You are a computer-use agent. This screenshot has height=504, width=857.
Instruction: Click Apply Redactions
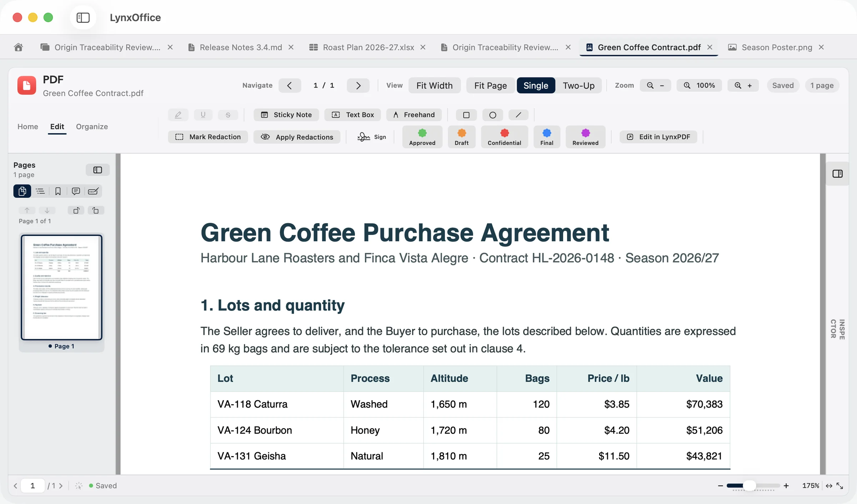pyautogui.click(x=297, y=137)
